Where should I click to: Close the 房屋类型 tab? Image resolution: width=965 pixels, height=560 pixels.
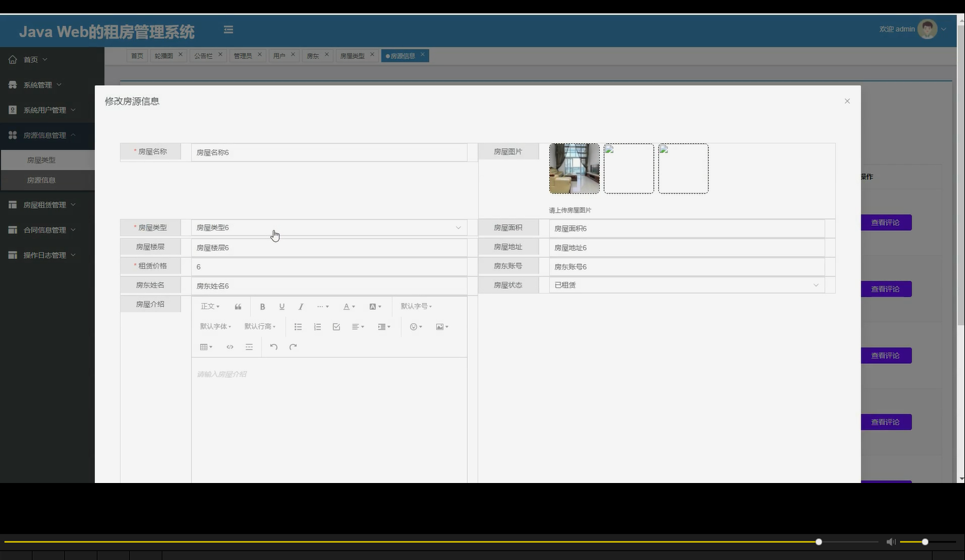(x=372, y=54)
